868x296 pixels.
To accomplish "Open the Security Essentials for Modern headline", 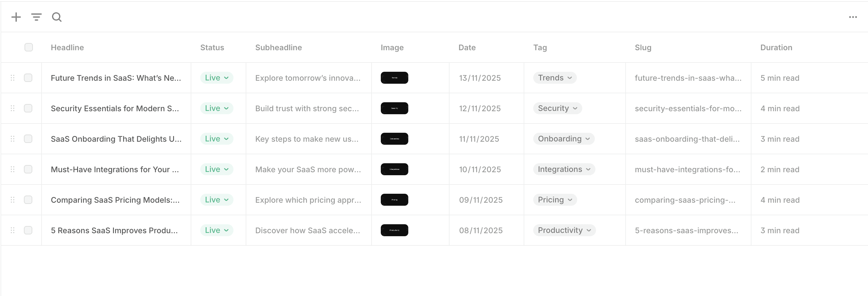I will [x=115, y=109].
